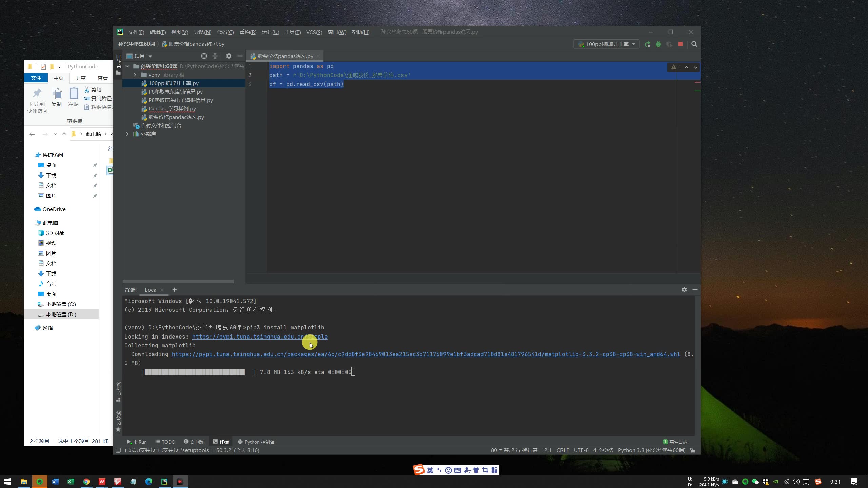The width and height of the screenshot is (868, 488).
Task: Open run configuration dropdown 100ppi抓取开工率
Action: pos(606,44)
